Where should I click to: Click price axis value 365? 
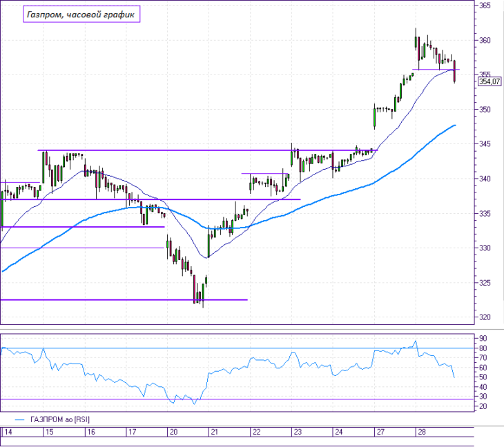click(x=485, y=6)
